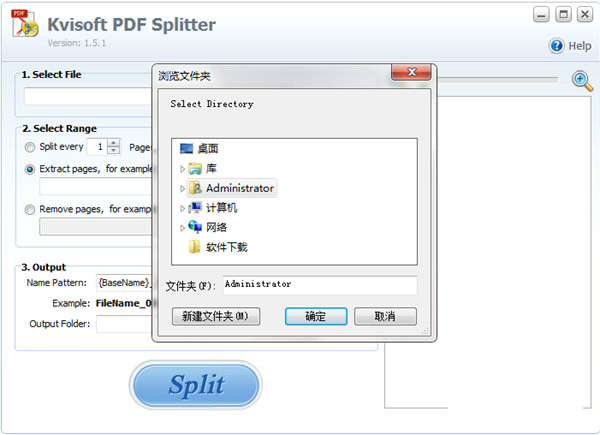Expand the 库 tree node arrow
Screen dimensions: 600x435
click(182, 169)
